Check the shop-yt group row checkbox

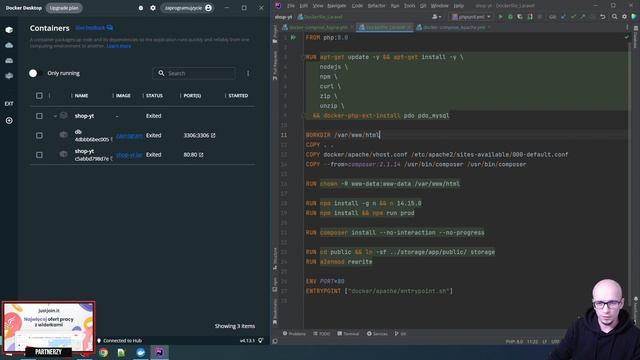coord(39,116)
